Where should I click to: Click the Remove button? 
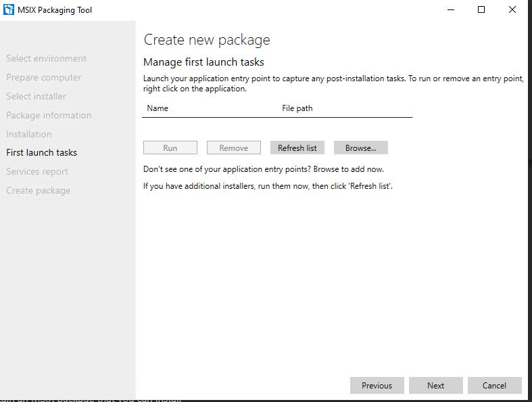click(x=234, y=148)
